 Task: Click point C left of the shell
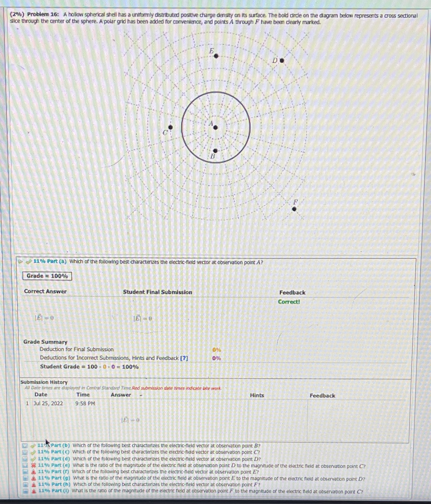(170, 127)
